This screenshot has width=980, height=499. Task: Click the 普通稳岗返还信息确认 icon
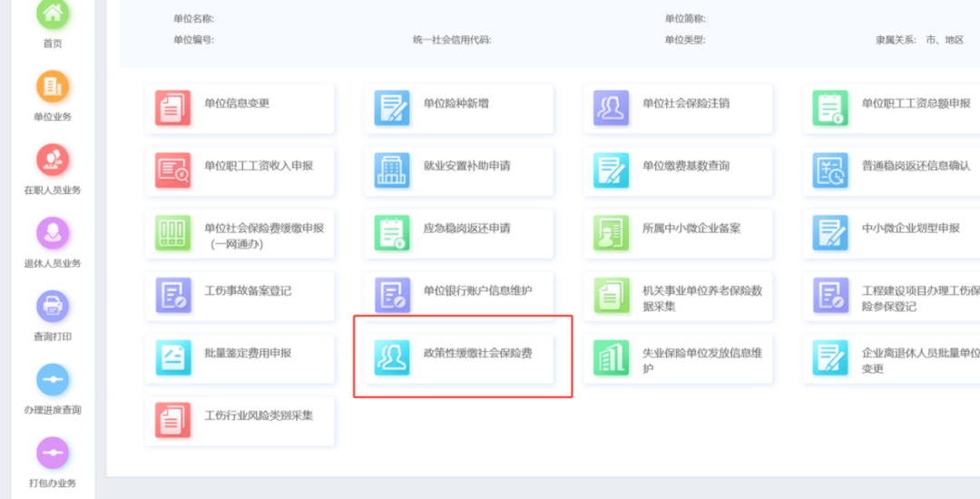[830, 171]
